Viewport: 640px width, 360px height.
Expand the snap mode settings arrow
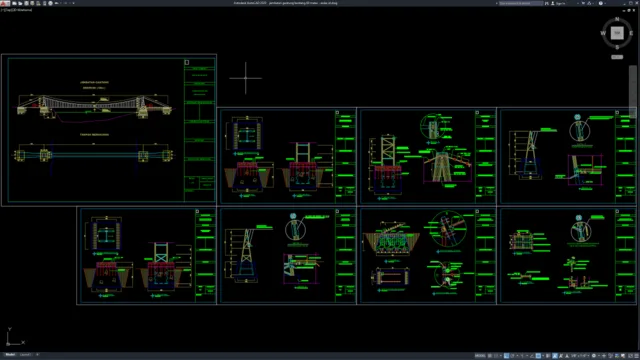click(501, 356)
